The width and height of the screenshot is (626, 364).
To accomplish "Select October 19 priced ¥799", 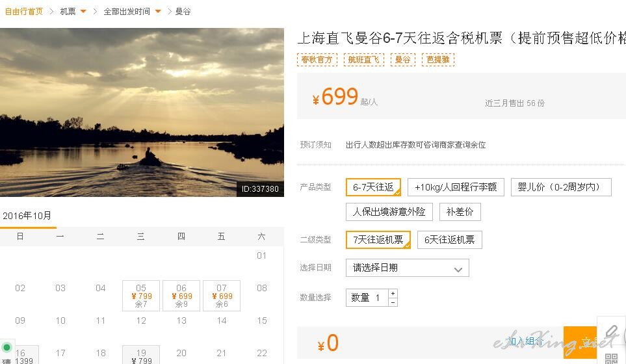I will point(141,355).
